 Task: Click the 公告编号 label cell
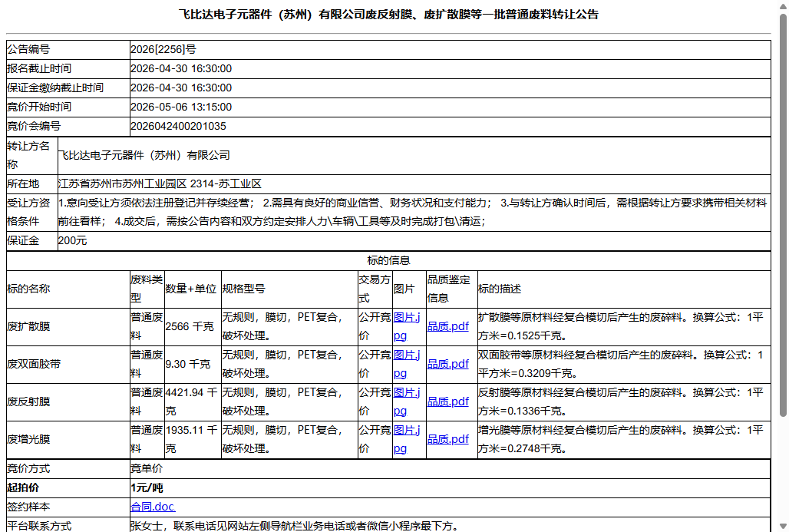click(68, 49)
